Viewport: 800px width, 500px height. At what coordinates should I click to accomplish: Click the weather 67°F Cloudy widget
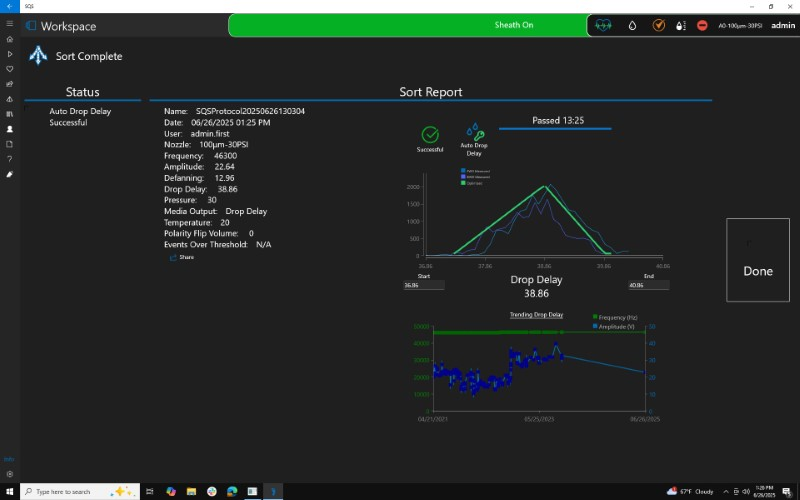pos(690,491)
